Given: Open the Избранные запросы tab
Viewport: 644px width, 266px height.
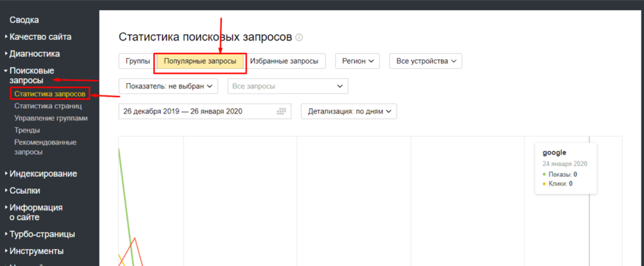Looking at the screenshot, I should (x=284, y=61).
